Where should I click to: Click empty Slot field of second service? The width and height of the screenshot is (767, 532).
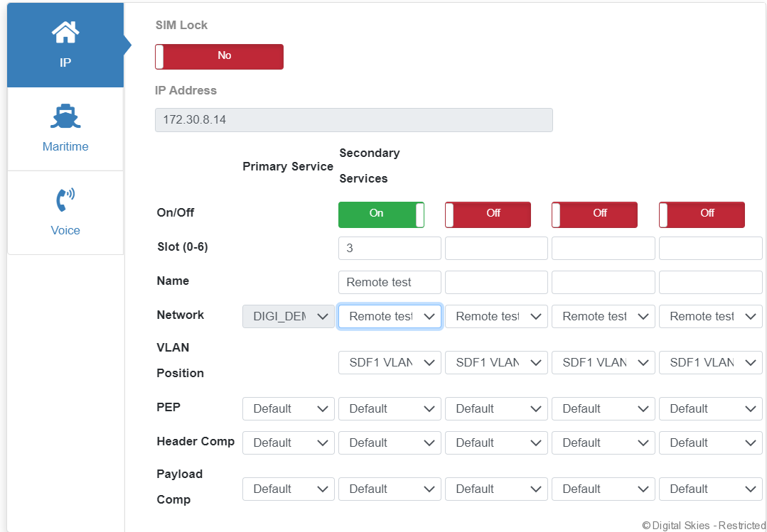496,248
